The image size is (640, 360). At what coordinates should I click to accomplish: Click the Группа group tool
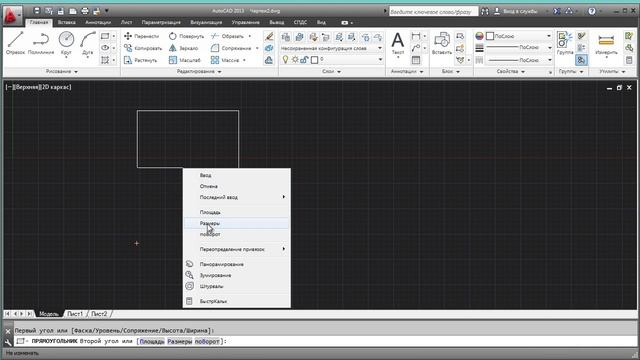pos(565,43)
